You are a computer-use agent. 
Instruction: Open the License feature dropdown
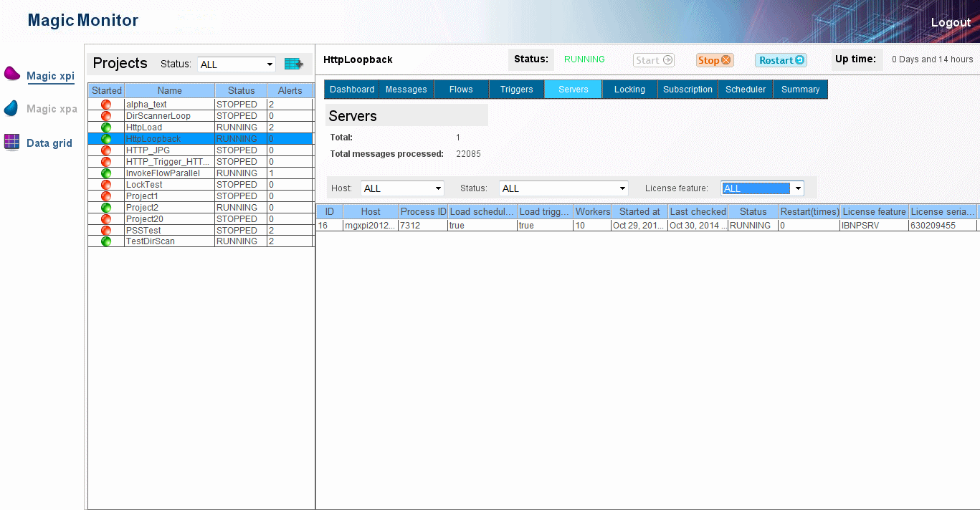[x=762, y=188]
